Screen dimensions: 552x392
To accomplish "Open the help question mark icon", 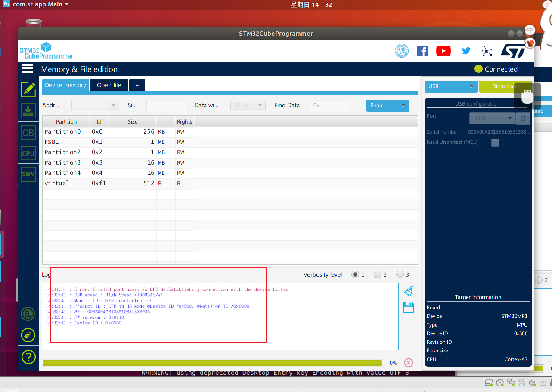I will 28,357.
